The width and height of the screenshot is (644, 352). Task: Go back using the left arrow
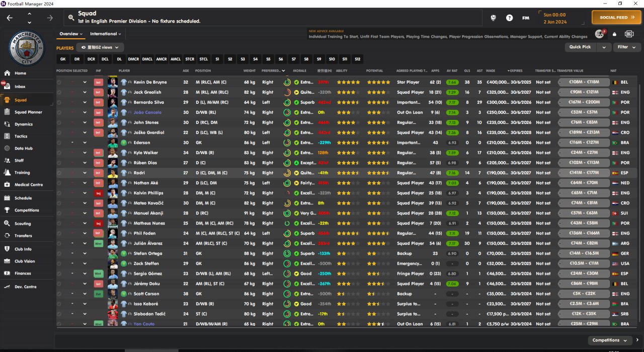coord(10,18)
